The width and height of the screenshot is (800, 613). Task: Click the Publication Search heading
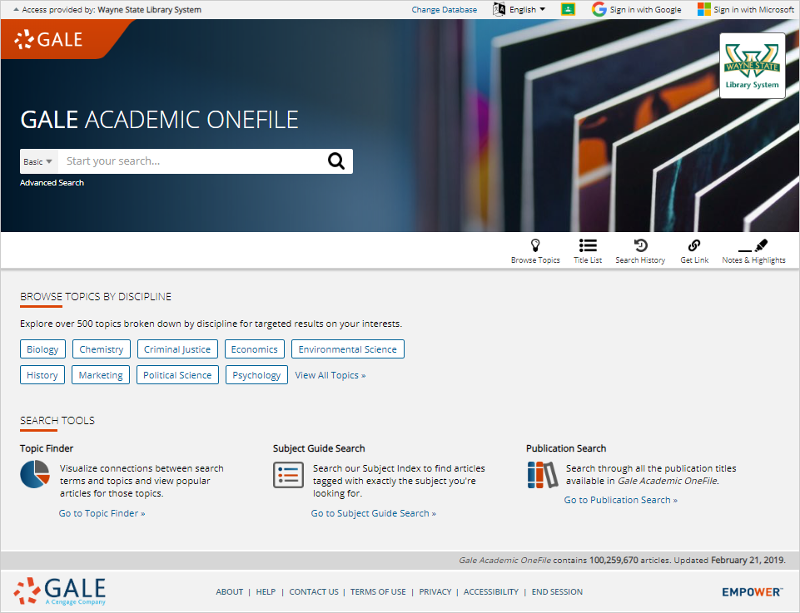click(566, 449)
